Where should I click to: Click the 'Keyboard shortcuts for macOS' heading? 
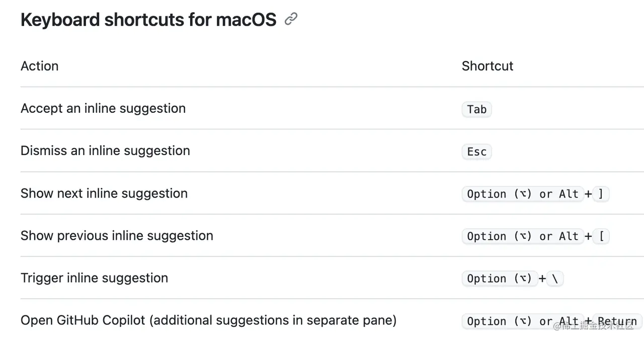[148, 20]
